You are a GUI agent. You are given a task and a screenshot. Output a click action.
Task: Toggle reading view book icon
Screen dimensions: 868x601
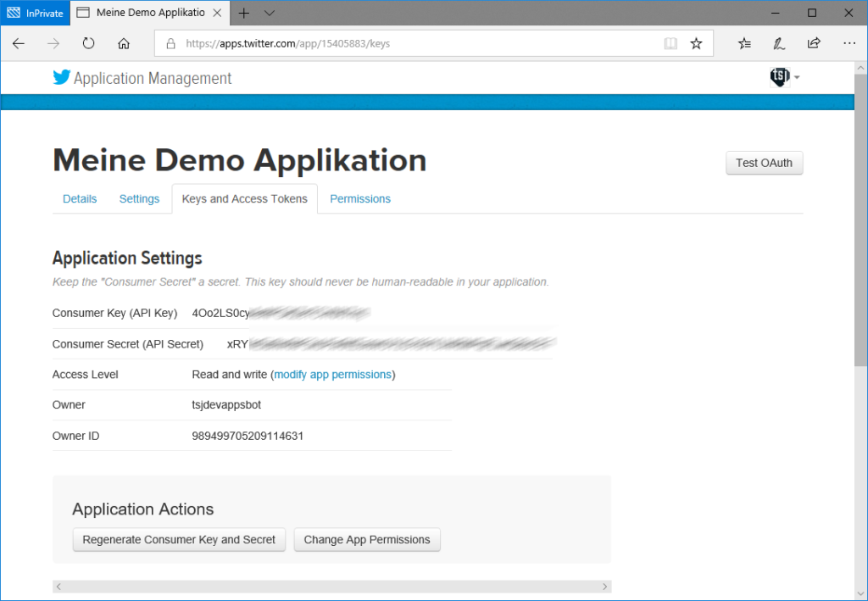coord(670,44)
